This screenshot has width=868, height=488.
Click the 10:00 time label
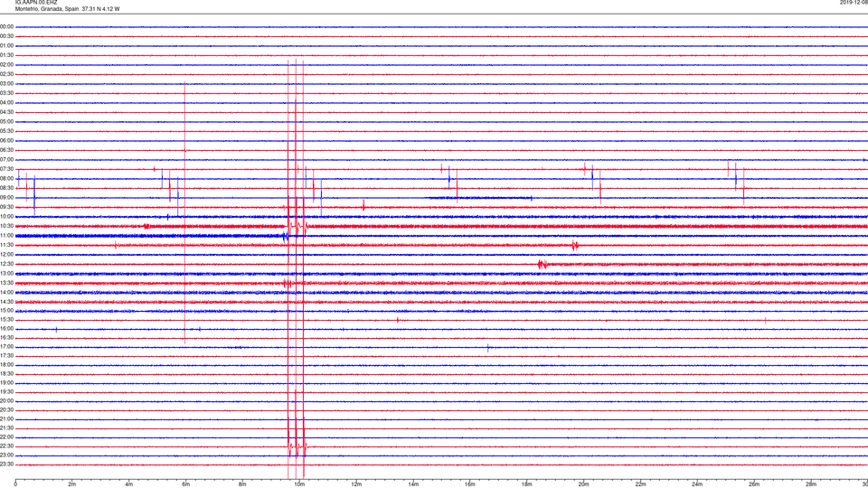coord(6,216)
